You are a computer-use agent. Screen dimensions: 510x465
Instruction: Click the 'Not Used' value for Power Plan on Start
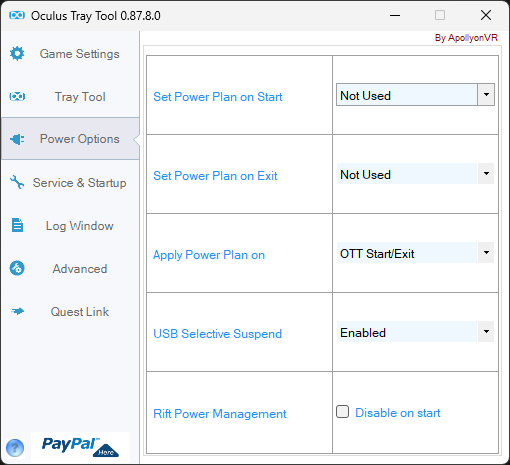(x=407, y=95)
